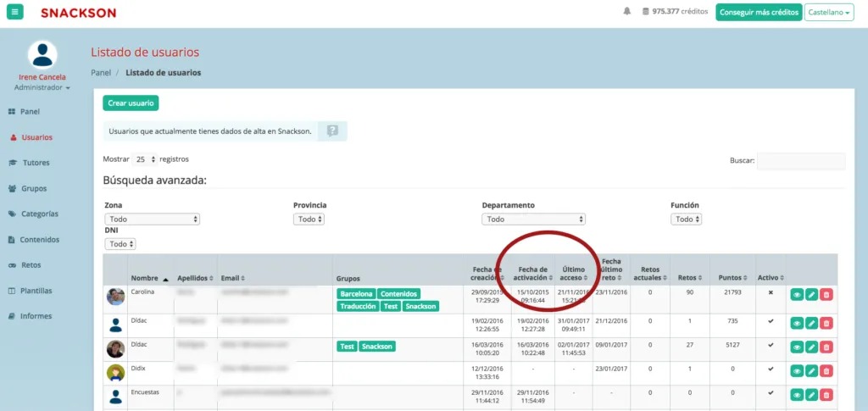Click the Contenidos group tag on Carolina

(399, 294)
